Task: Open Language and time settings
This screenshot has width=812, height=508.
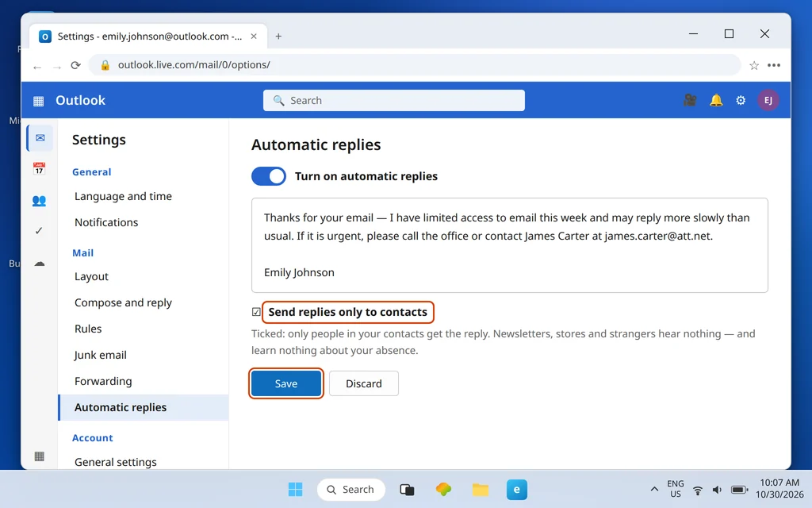Action: [123, 197]
